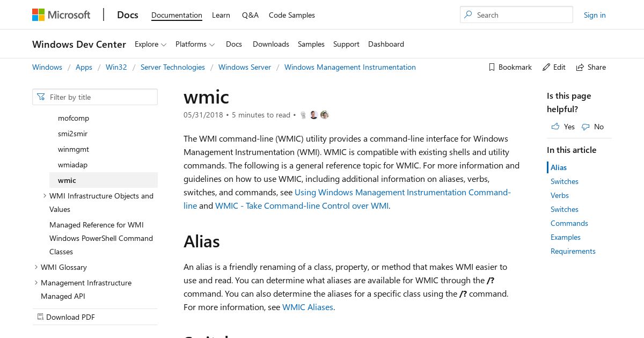This screenshot has width=644, height=338.
Task: Click the thumbs-up Yes icon
Action: [x=555, y=127]
